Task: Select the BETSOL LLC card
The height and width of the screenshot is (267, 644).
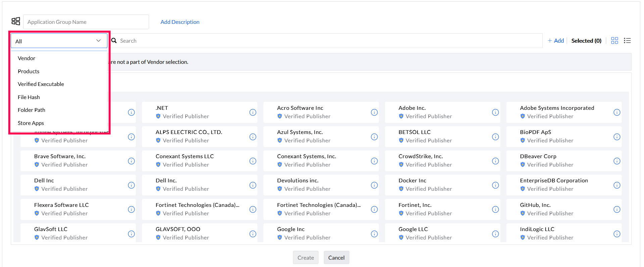Action: point(443,136)
